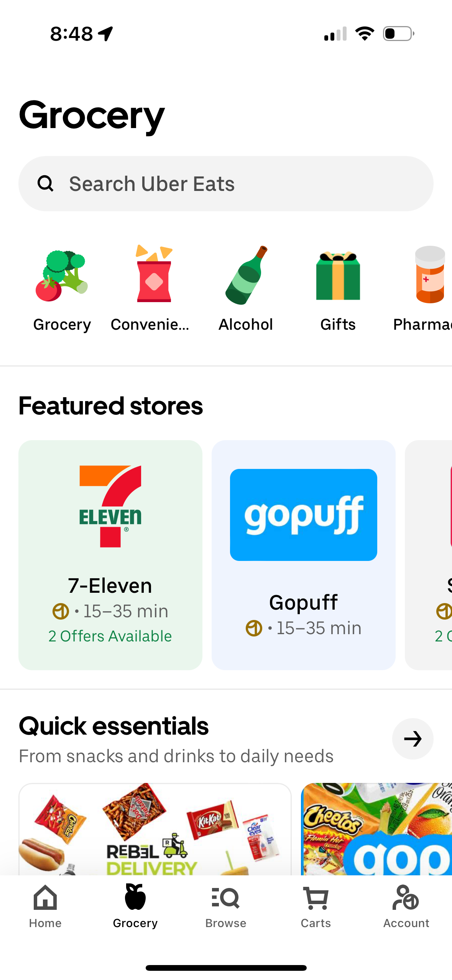Switch to the Grocery tab
The image size is (452, 980).
[135, 905]
